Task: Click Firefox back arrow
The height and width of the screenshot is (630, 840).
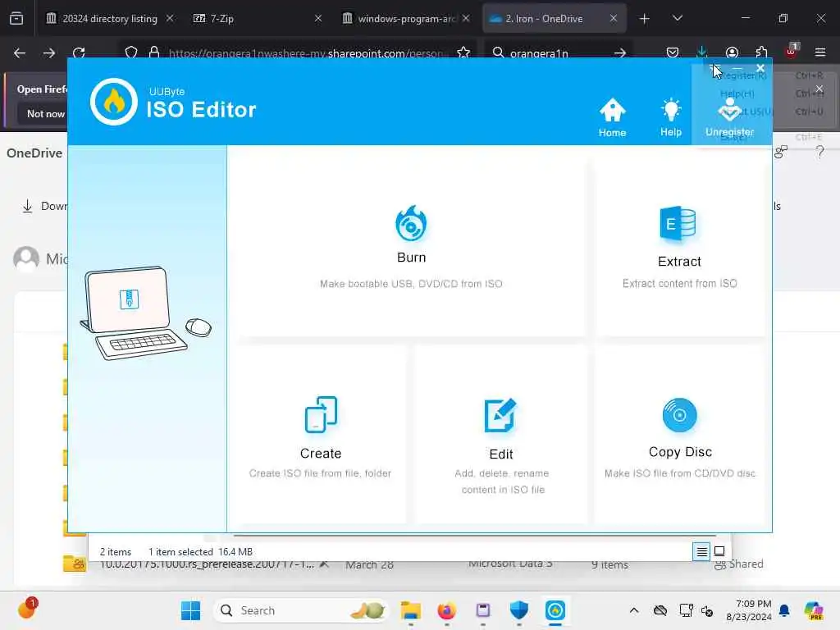Action: (20, 52)
